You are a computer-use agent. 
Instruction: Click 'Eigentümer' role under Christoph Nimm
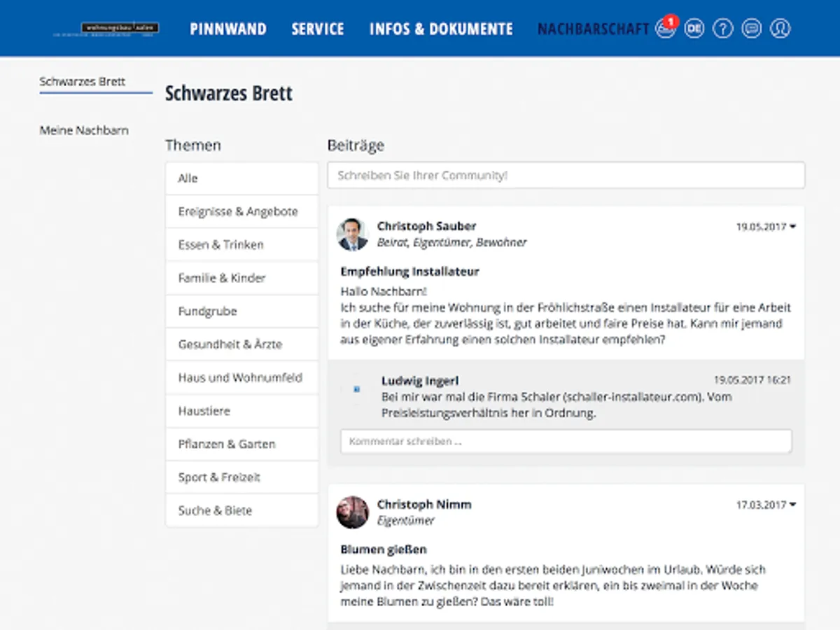pos(406,521)
